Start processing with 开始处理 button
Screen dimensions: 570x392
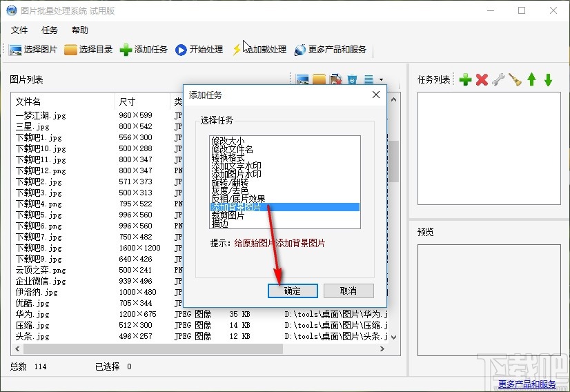(x=199, y=50)
